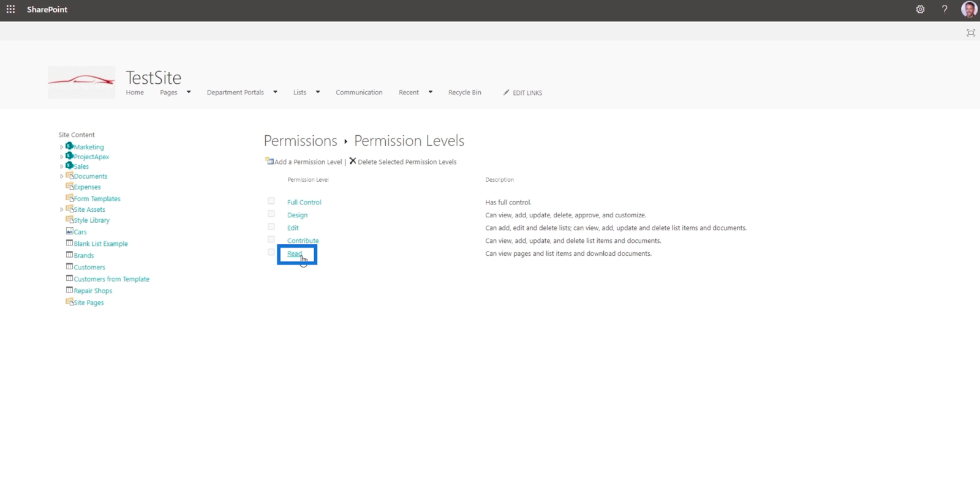The width and height of the screenshot is (980, 489).
Task: Expand the ProjectApex tree node arrow
Action: coord(61,157)
